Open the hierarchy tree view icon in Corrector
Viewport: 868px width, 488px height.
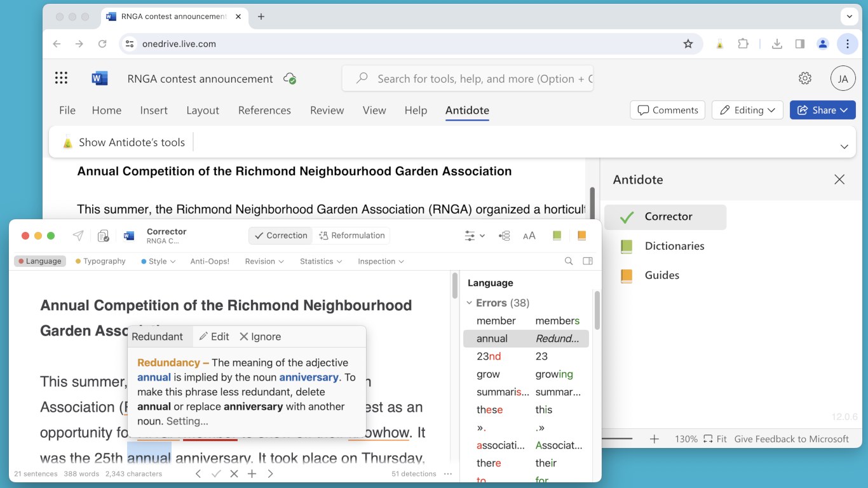tap(505, 236)
